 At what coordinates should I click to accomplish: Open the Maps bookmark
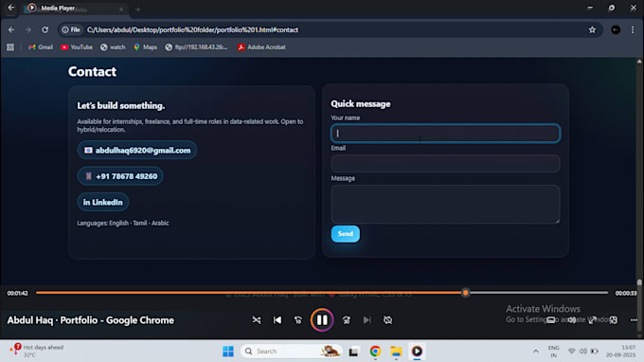pyautogui.click(x=145, y=47)
